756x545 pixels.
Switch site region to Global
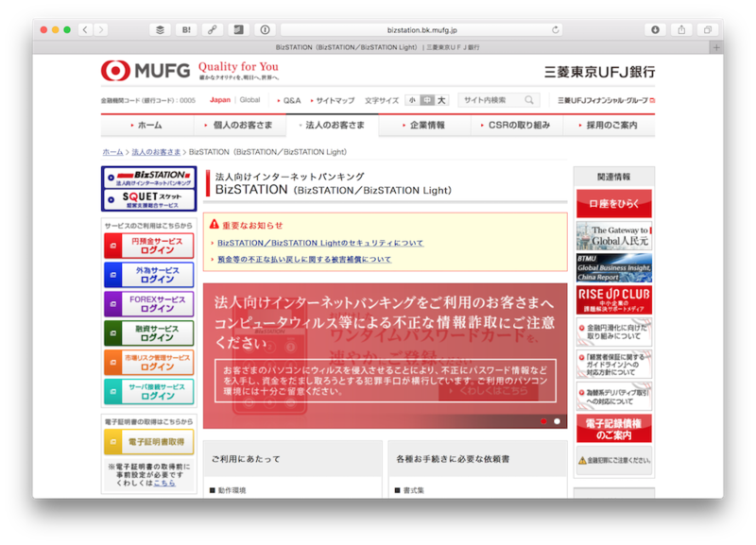(x=249, y=100)
